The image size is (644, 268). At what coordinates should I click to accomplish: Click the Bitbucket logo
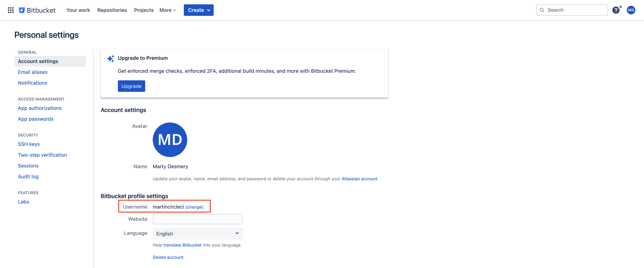[37, 10]
